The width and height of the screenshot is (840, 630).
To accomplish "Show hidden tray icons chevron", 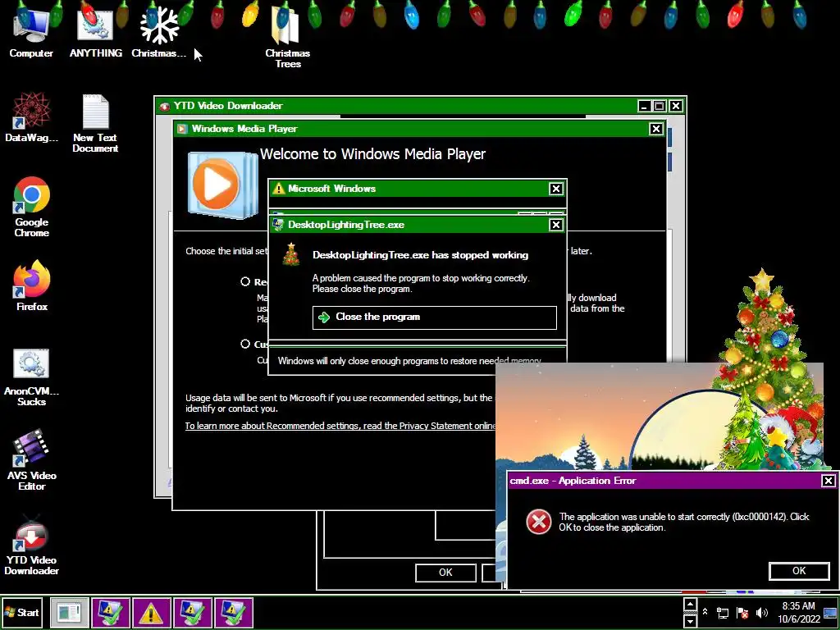I will tap(705, 612).
